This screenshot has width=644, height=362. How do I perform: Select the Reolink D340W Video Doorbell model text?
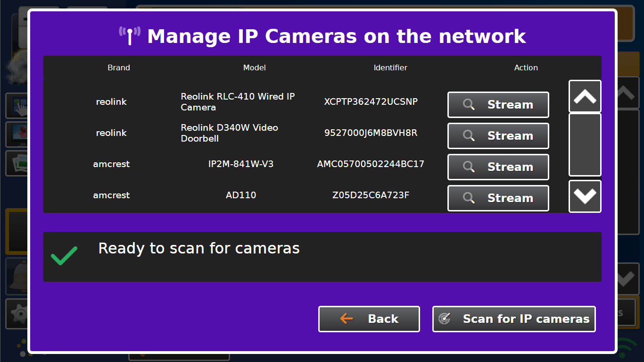click(x=230, y=133)
